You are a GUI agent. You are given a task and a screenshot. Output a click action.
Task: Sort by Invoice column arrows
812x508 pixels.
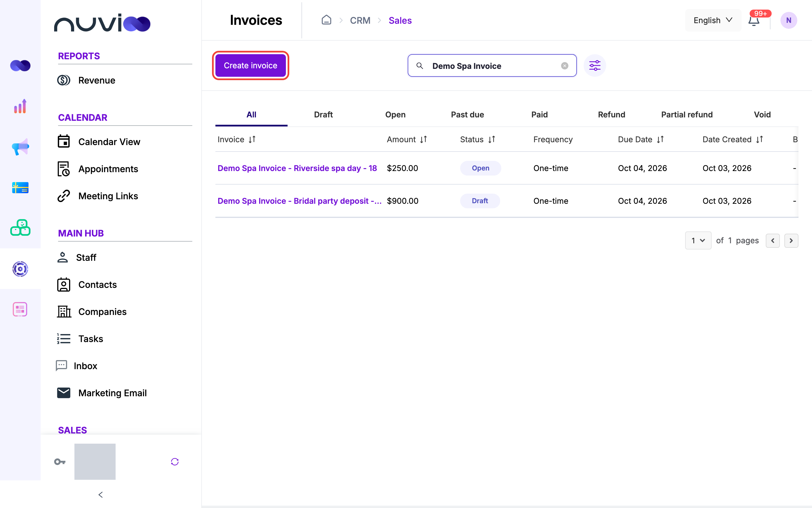[x=252, y=139]
